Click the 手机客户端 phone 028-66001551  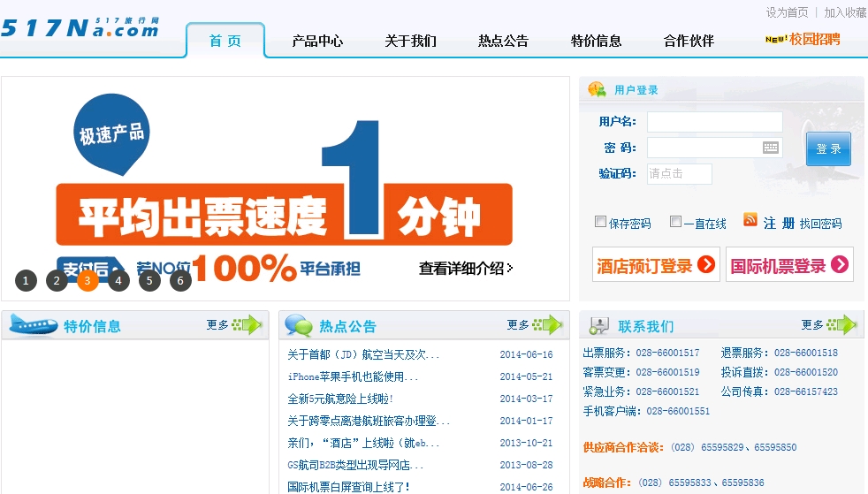click(678, 411)
